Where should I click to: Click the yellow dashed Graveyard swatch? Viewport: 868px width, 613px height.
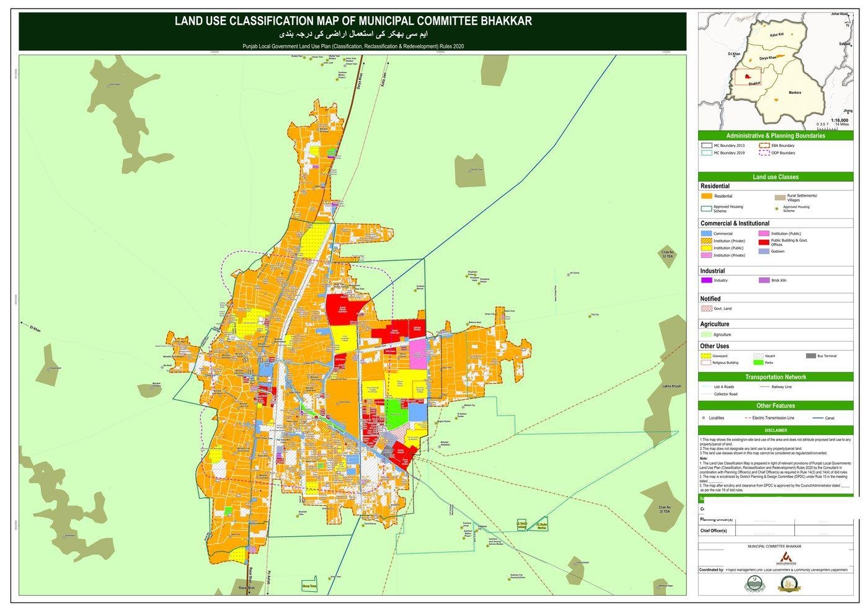click(706, 356)
